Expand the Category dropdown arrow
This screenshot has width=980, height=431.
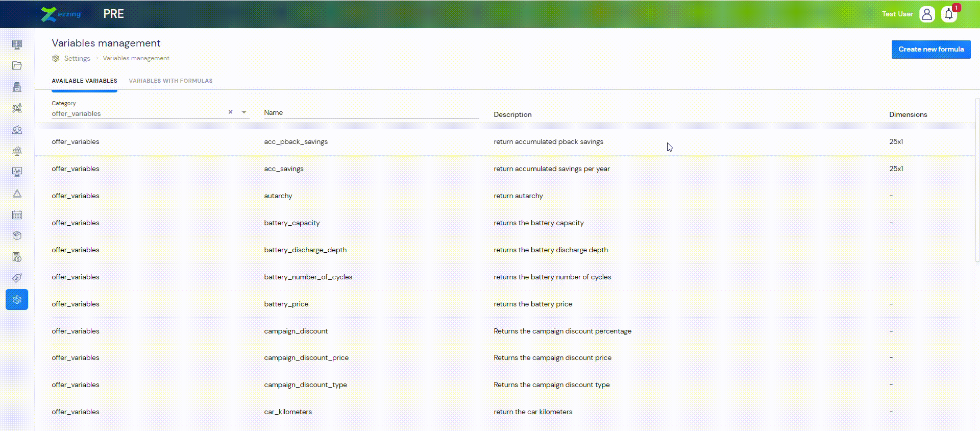coord(244,112)
